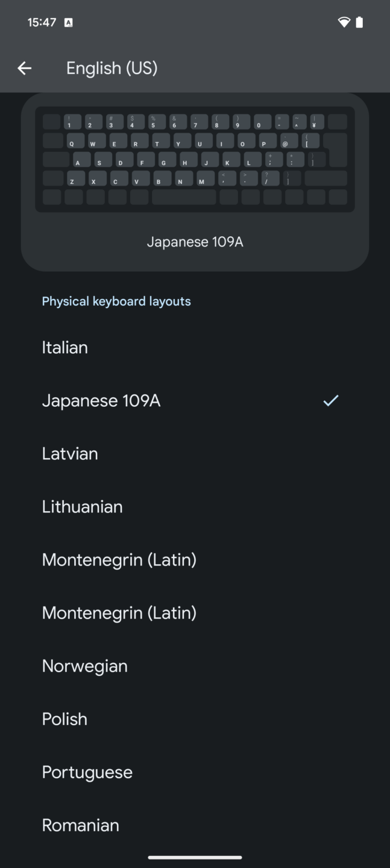The image size is (390, 868).
Task: Click the checkmark beside the selected layout
Action: pyautogui.click(x=330, y=400)
